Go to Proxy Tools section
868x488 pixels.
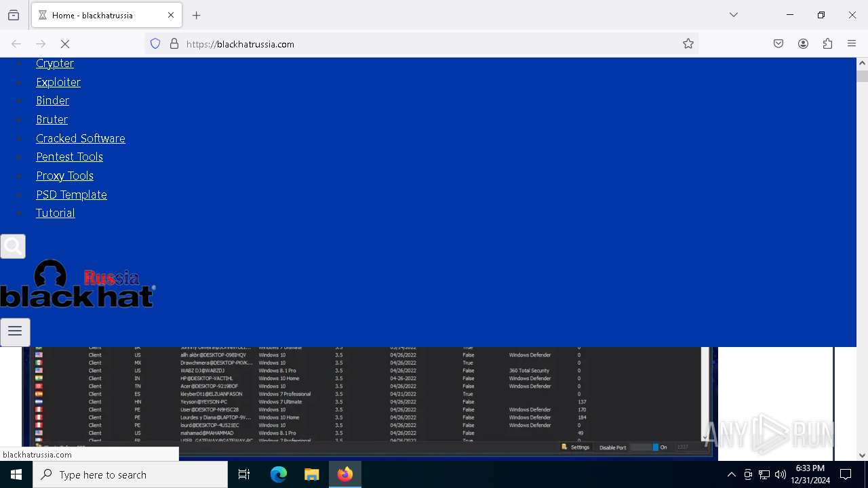pos(64,176)
